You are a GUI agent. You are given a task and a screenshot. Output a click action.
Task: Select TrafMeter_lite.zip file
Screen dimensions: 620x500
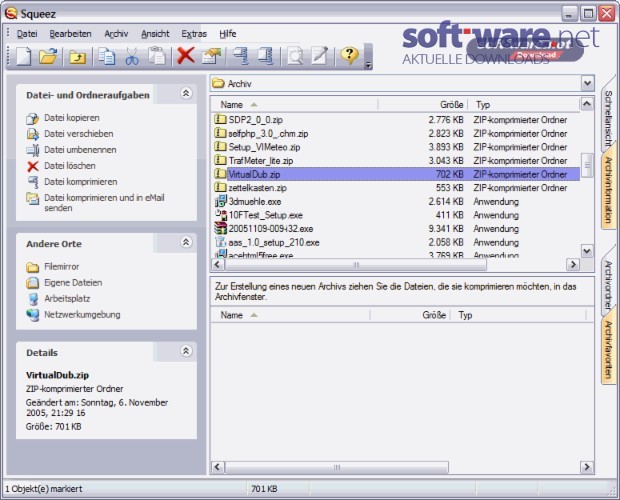click(261, 161)
